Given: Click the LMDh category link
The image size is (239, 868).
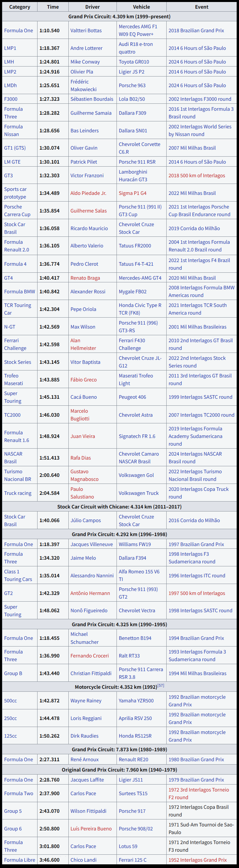Looking at the screenshot, I should [x=10, y=85].
